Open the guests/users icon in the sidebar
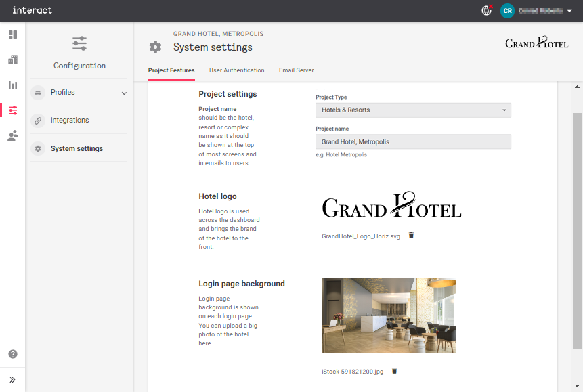 12,135
